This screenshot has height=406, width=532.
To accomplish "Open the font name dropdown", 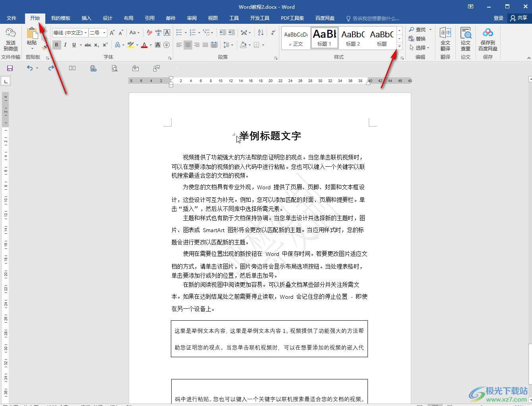I will [85, 33].
